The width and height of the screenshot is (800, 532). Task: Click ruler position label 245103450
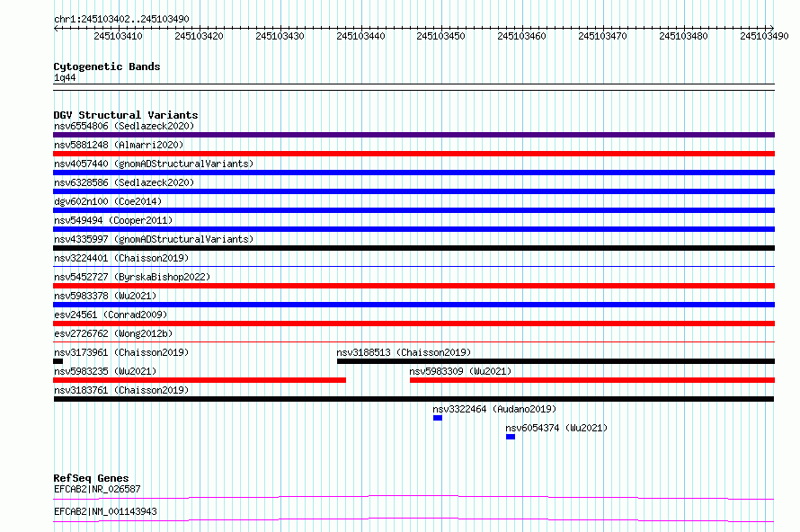click(x=440, y=36)
